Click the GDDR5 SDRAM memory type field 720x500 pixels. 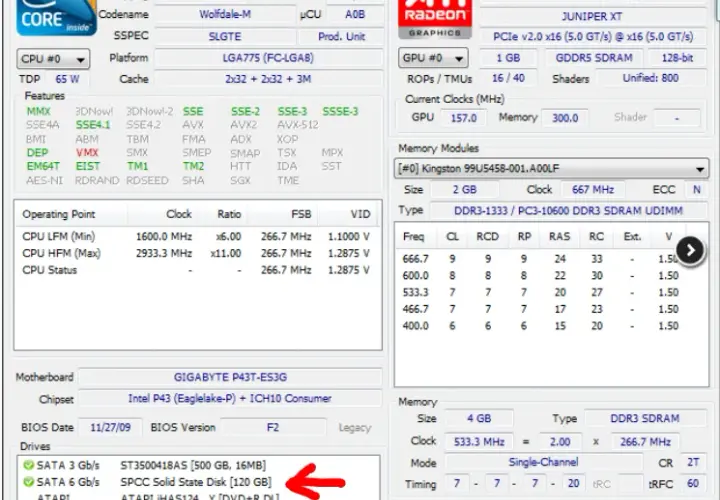pyautogui.click(x=594, y=58)
